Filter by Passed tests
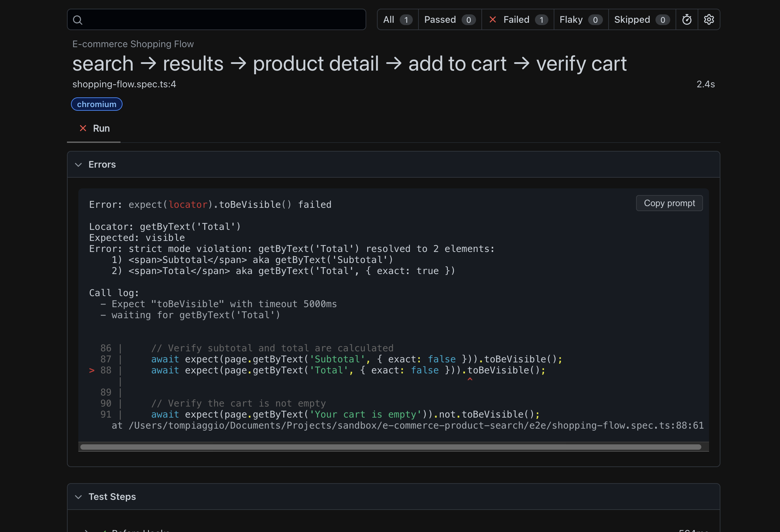This screenshot has width=780, height=532. tap(440, 19)
